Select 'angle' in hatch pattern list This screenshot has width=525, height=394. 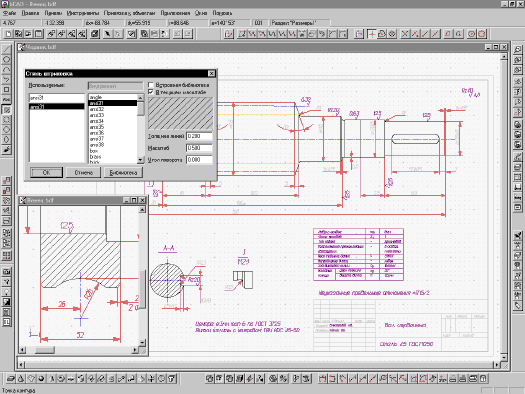113,97
